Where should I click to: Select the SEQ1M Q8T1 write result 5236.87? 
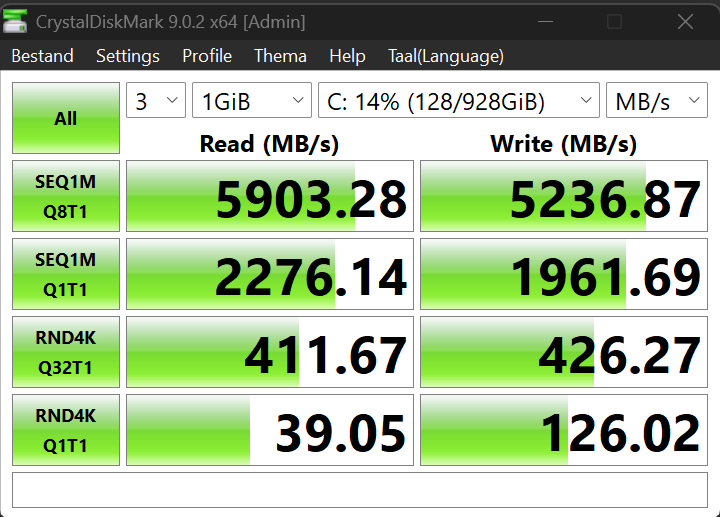pyautogui.click(x=564, y=196)
